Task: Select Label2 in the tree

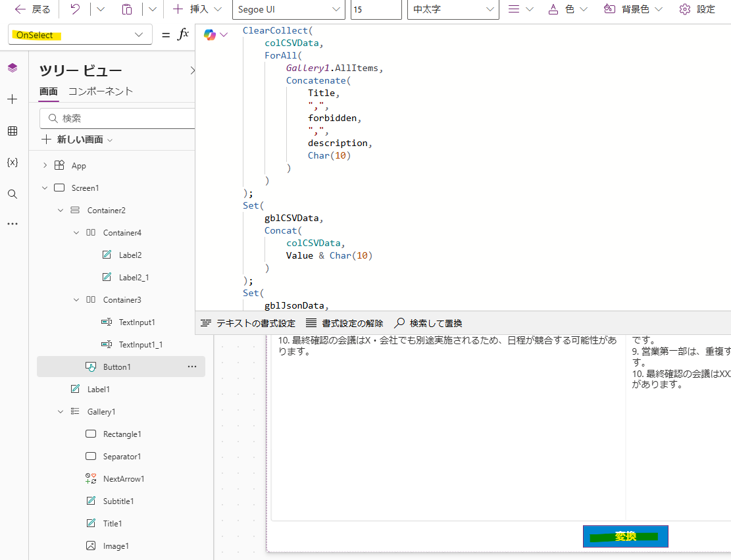Action: click(x=130, y=255)
